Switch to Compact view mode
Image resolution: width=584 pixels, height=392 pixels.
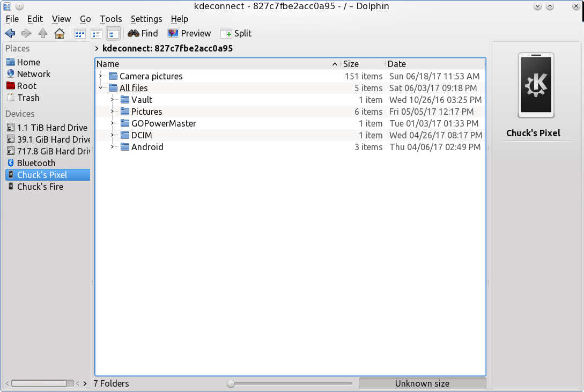pos(97,33)
